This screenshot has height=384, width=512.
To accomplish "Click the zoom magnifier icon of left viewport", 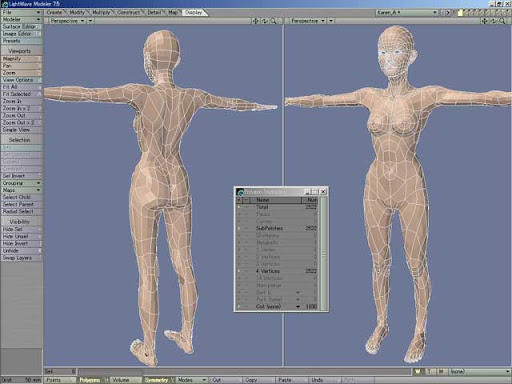I will point(273,21).
